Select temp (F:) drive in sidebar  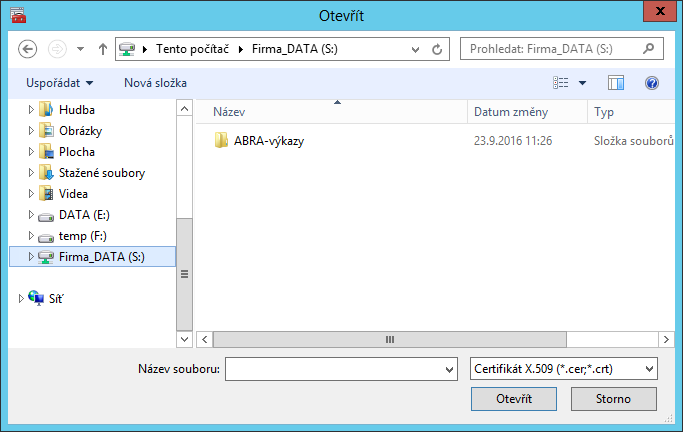(82, 236)
